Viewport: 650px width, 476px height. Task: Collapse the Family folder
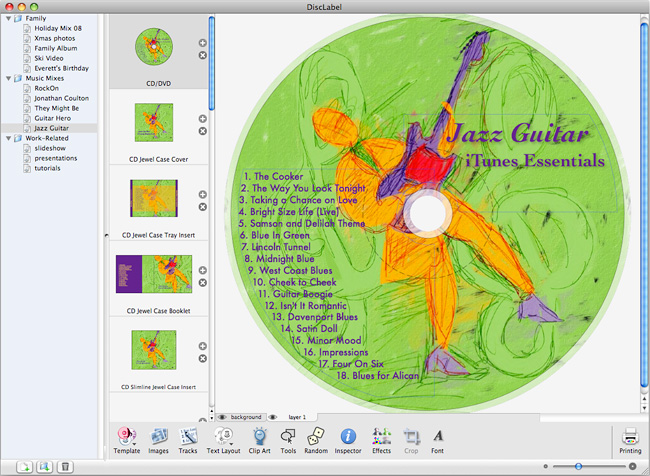[x=8, y=19]
